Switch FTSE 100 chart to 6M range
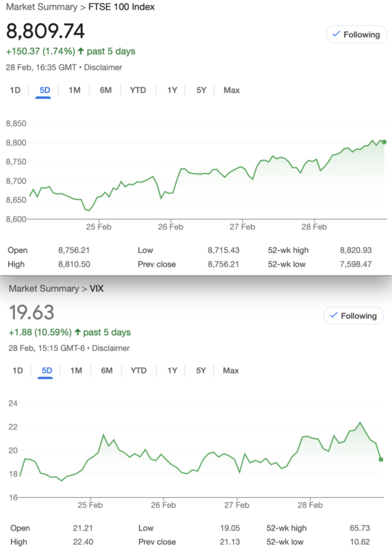The height and width of the screenshot is (547, 392). tap(105, 90)
